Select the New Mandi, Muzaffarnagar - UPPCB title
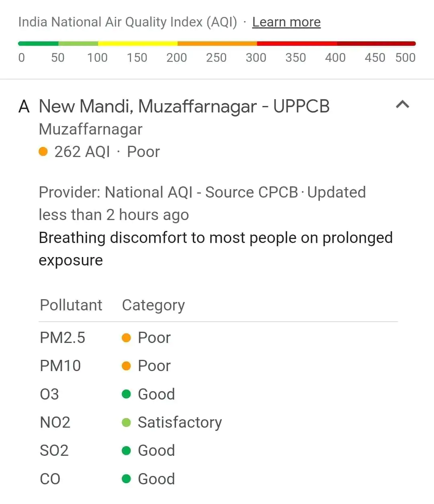This screenshot has height=504, width=434. (184, 107)
